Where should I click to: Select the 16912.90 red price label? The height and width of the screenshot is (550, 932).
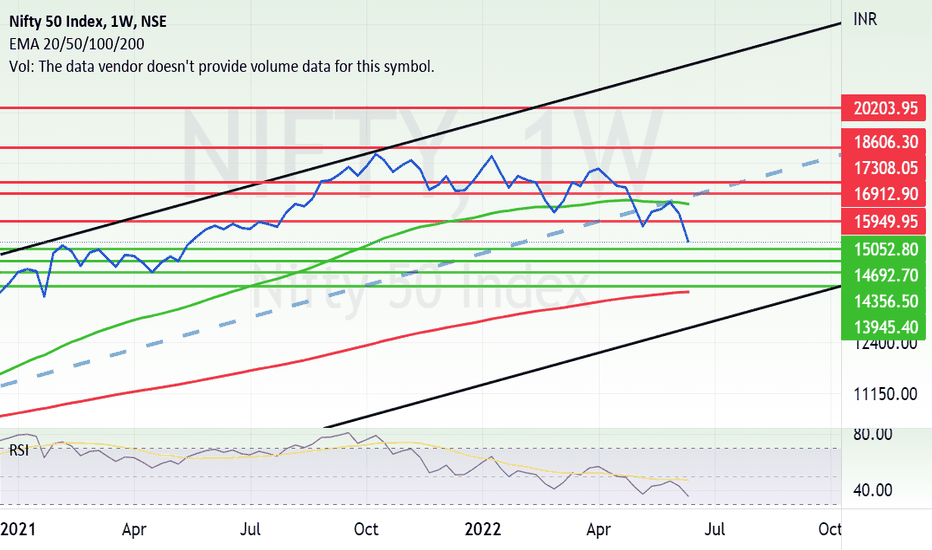[884, 194]
